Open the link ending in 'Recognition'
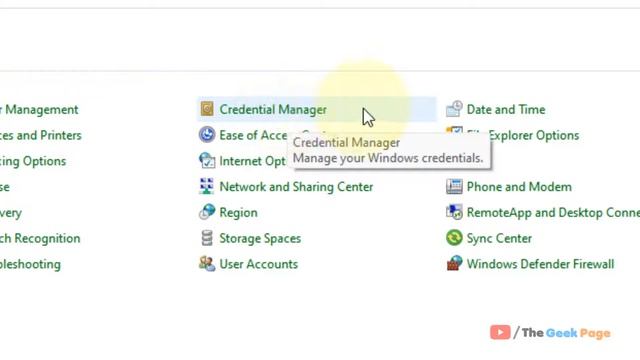Screen dimensions: 640x360 click(x=40, y=238)
